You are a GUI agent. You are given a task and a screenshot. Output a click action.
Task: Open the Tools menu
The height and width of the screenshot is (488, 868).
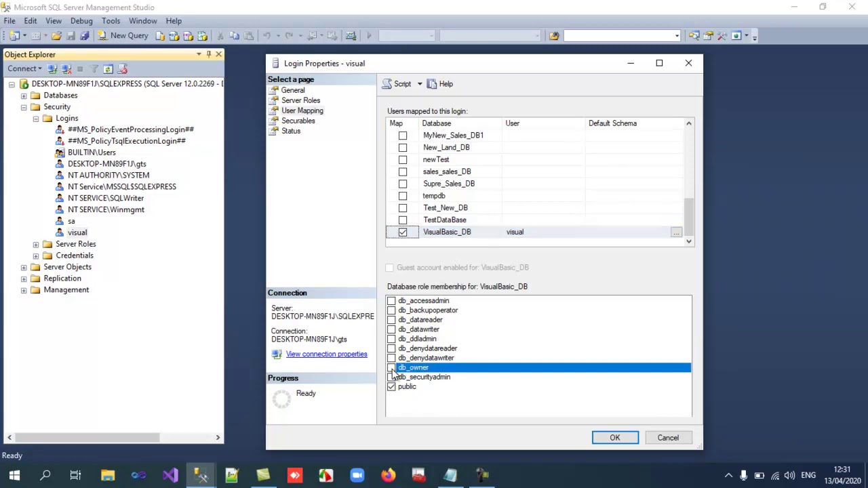[x=111, y=21]
